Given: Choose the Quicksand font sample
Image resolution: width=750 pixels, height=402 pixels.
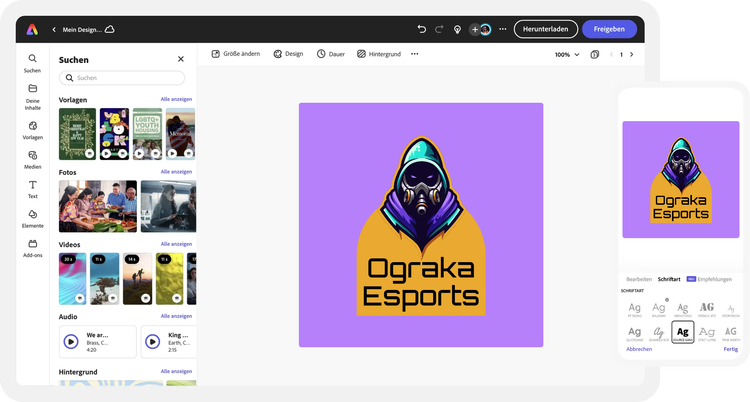Looking at the screenshot, I should (x=635, y=333).
